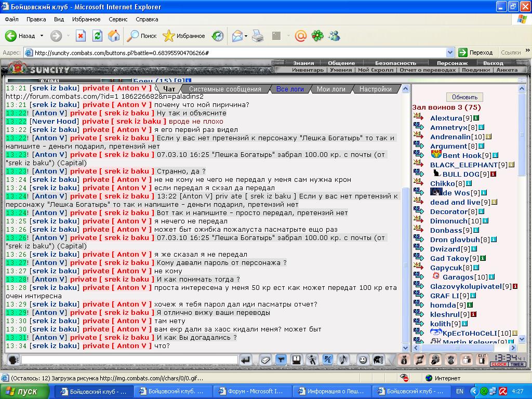Viewport: 532px width, 399px height.
Task: Click the coin-in-hand icon
Action: coord(435,360)
